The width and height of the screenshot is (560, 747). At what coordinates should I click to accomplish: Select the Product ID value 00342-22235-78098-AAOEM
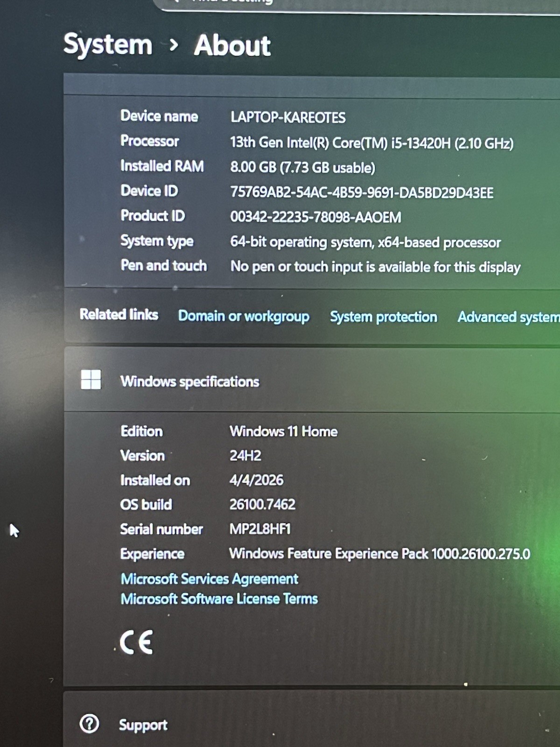[x=315, y=217]
